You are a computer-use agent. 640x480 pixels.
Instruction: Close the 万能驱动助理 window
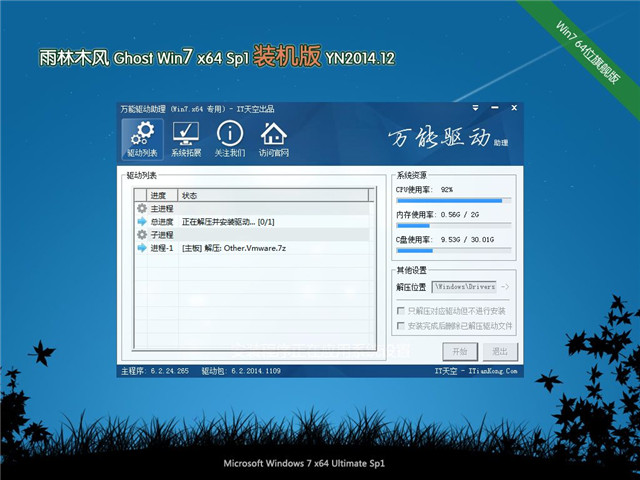(514, 108)
